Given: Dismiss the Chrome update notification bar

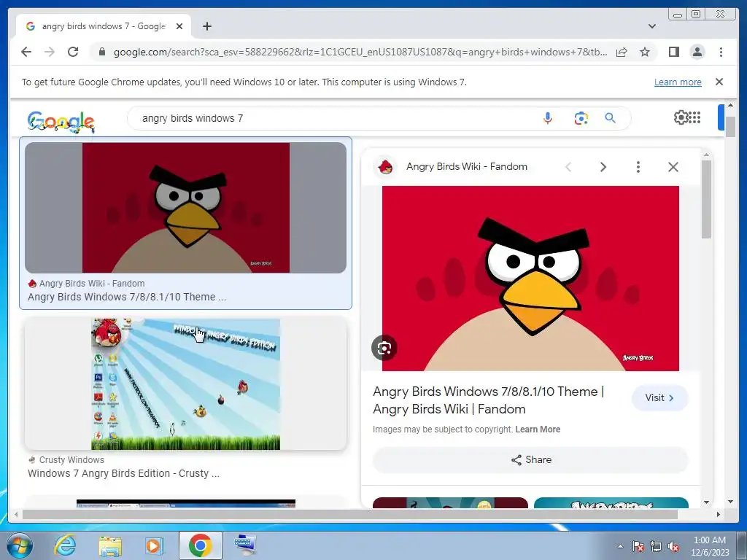Looking at the screenshot, I should click(719, 82).
